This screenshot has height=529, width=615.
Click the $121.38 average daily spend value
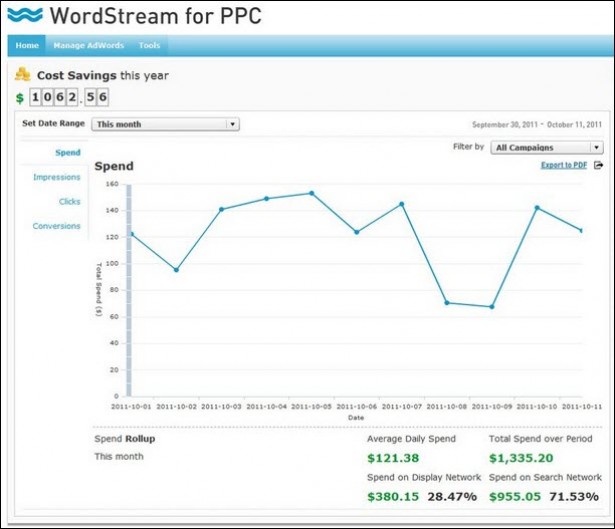[393, 458]
